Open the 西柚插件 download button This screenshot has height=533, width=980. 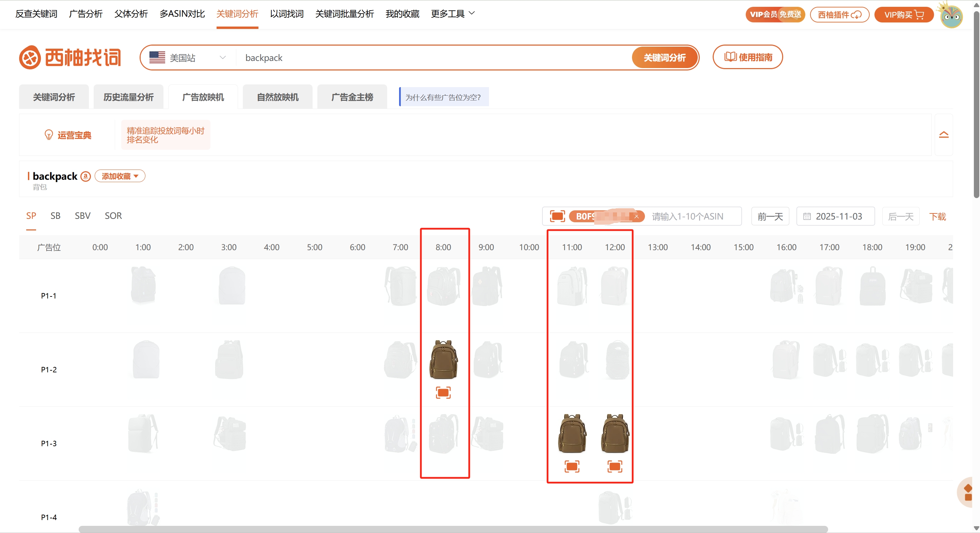pos(839,15)
